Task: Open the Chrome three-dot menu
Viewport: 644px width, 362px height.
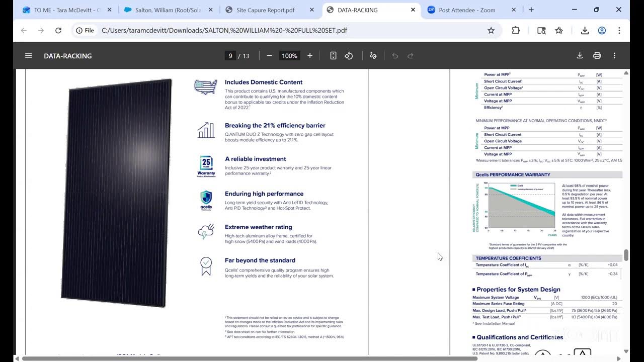Action: pos(619,30)
